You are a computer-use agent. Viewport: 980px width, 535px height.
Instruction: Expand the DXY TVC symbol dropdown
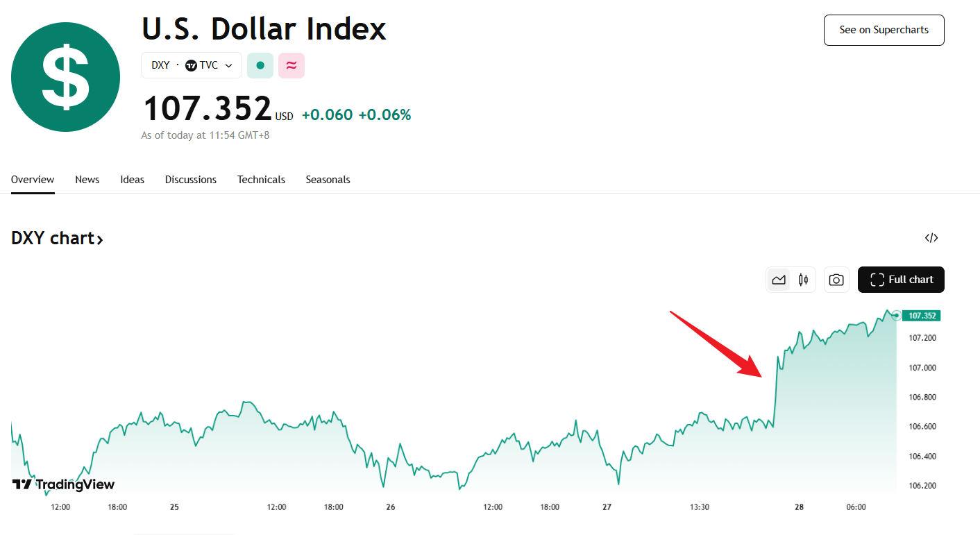tap(228, 65)
